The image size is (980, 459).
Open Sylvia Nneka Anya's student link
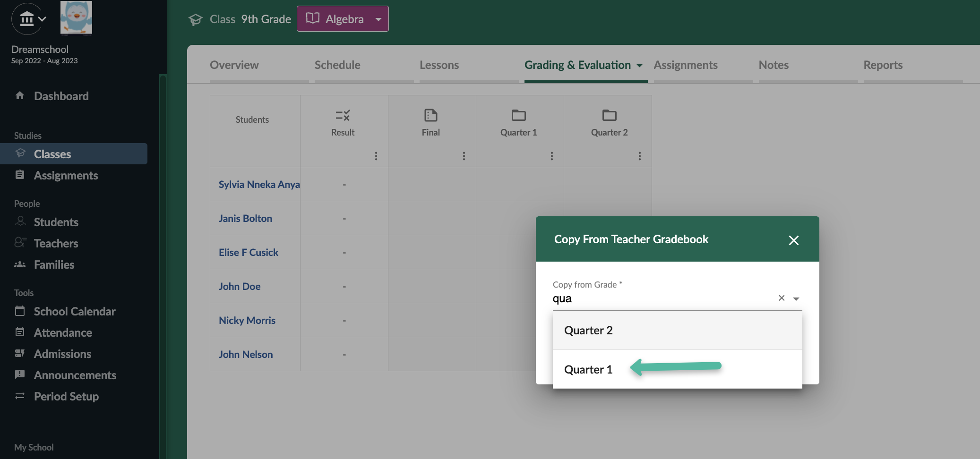(x=259, y=184)
